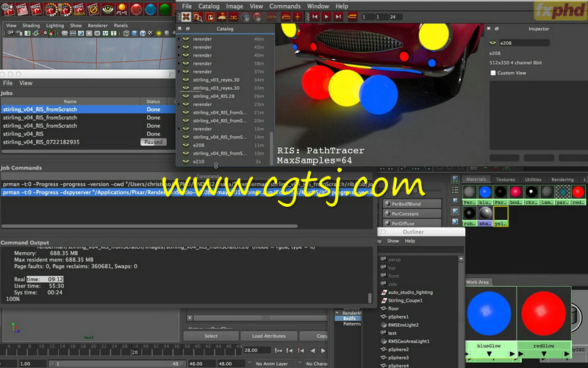This screenshot has height=368, width=588.
Task: Select selected stirling_v04_RIS_fromScratch job row
Action: (x=88, y=109)
